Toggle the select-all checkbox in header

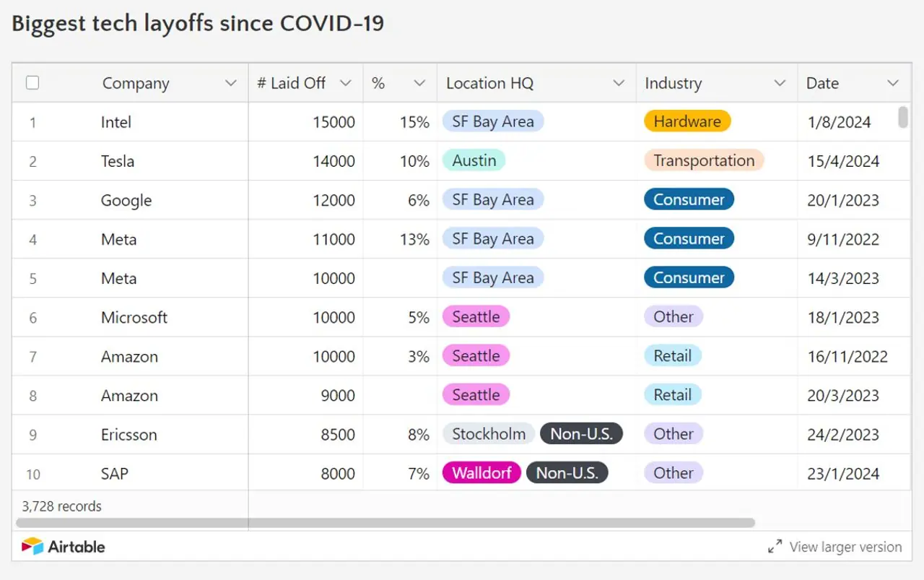(x=32, y=83)
